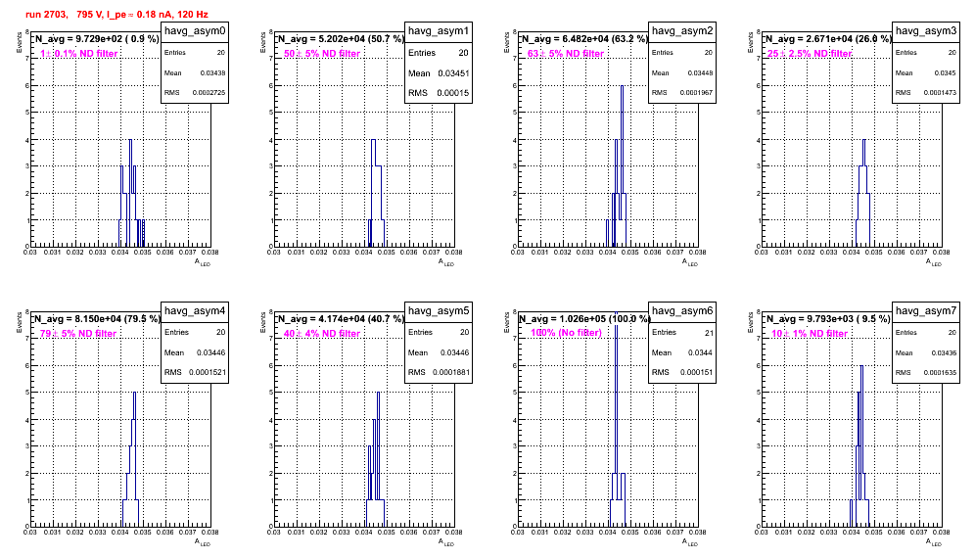Click the Events y-axis label of havg_asym4 plot
This screenshot has height=560, width=975.
point(19,322)
